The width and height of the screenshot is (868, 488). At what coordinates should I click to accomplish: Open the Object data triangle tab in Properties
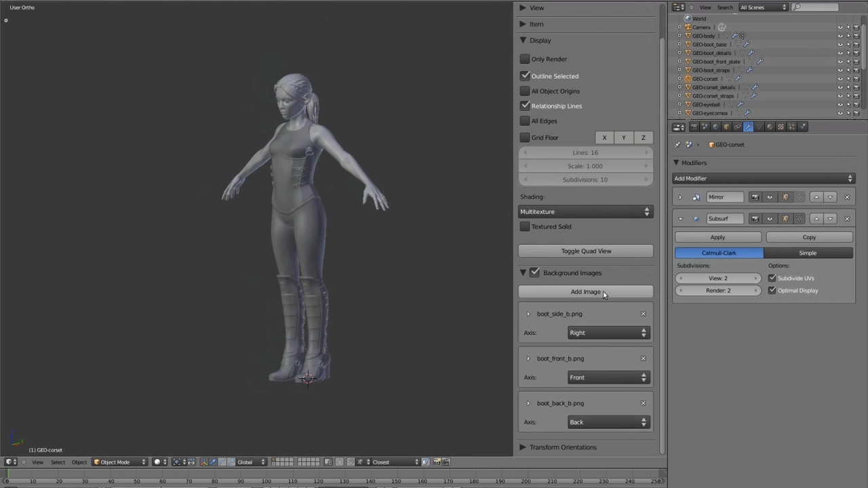pyautogui.click(x=759, y=127)
